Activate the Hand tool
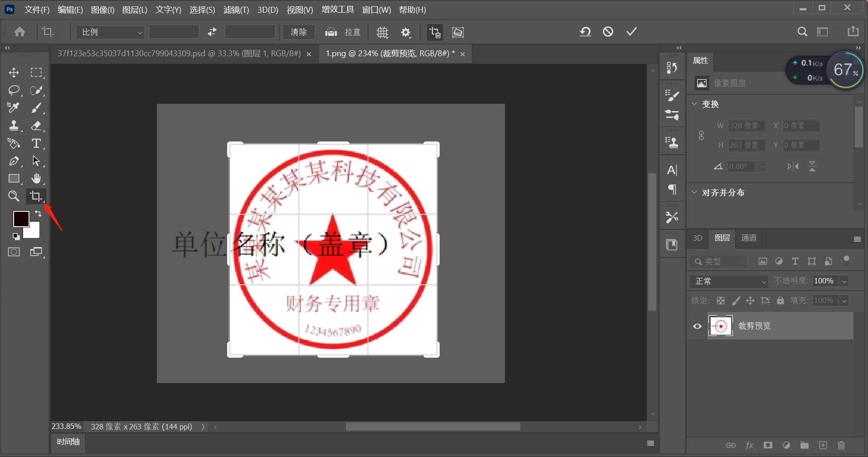The width and height of the screenshot is (868, 457). coord(36,179)
